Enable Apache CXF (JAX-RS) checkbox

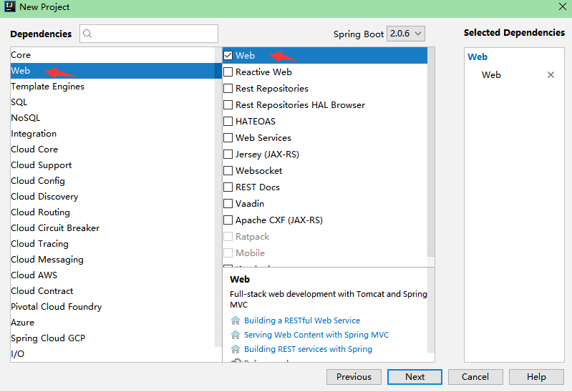(228, 220)
